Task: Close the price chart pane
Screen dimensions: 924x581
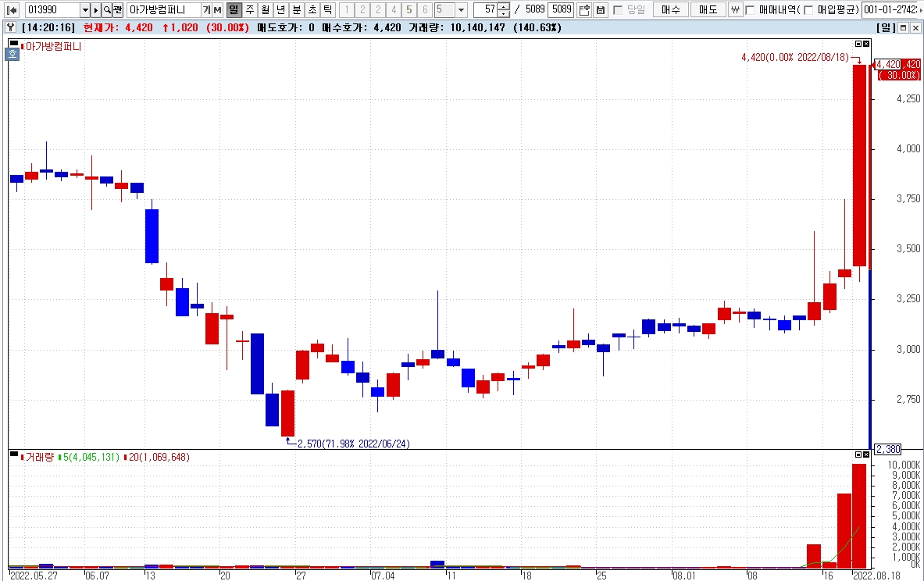Action: [866, 44]
